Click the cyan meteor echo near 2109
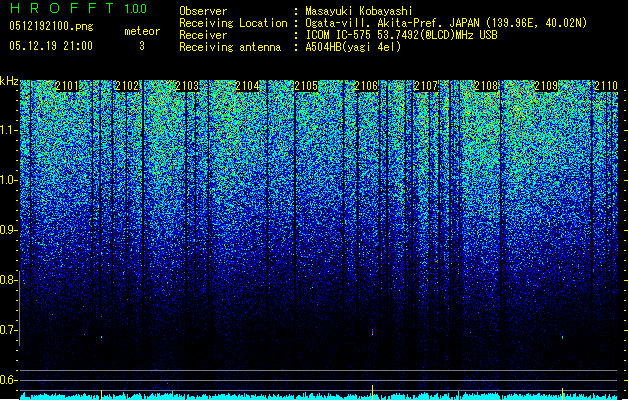Viewport: 629px width, 400px height. pyautogui.click(x=562, y=337)
